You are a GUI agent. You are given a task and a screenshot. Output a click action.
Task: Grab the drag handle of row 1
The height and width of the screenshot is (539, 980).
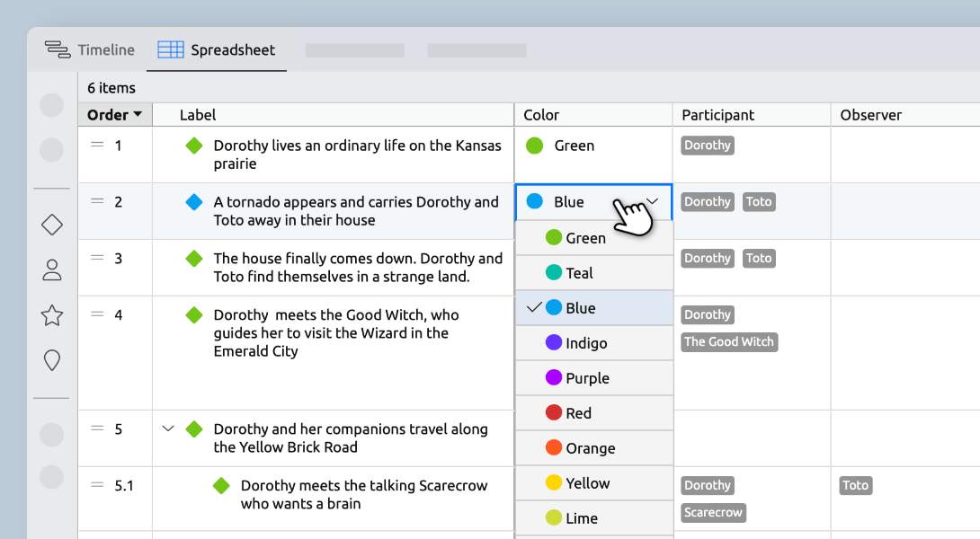[97, 145]
